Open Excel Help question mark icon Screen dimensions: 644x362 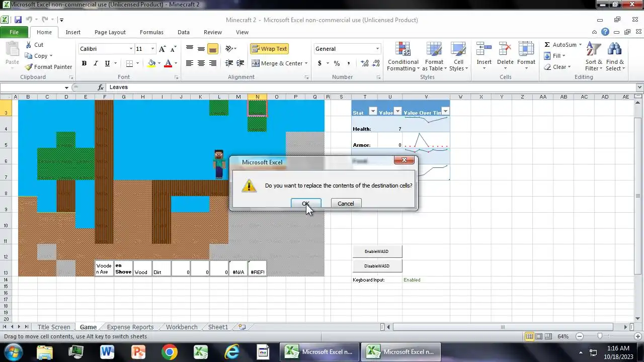point(605,32)
